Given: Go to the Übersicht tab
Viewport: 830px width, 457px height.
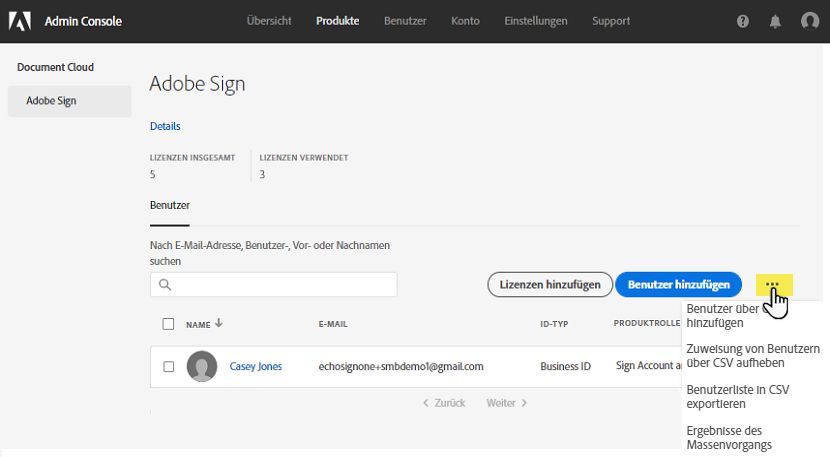Looking at the screenshot, I should pyautogui.click(x=269, y=21).
